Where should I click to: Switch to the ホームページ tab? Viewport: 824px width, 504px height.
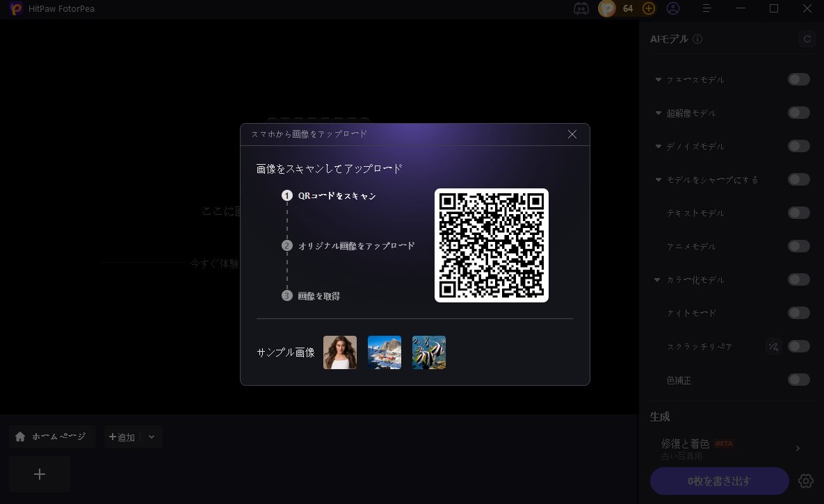click(x=52, y=437)
